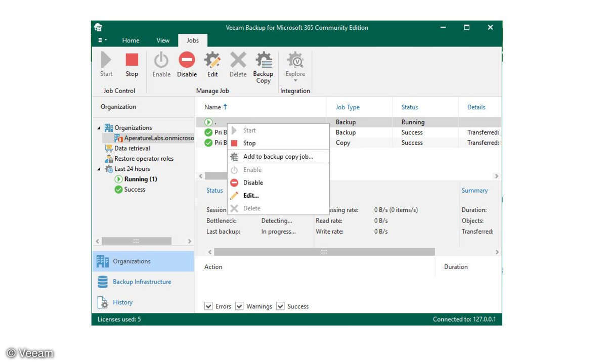607x364 pixels.
Task: Click the Delete X icon in ribbon
Action: (x=238, y=60)
